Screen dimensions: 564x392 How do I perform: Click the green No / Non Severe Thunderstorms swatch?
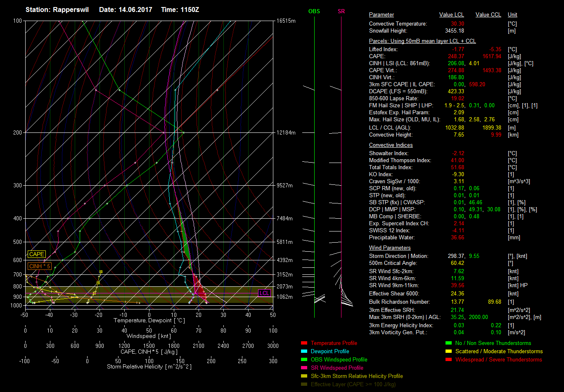pos(448,343)
